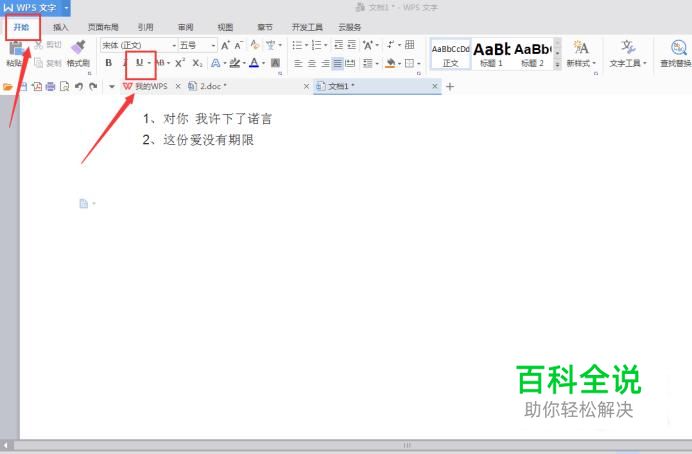Viewport: 692px width, 454px height.
Task: Apply text highlight color
Action: coord(235,63)
